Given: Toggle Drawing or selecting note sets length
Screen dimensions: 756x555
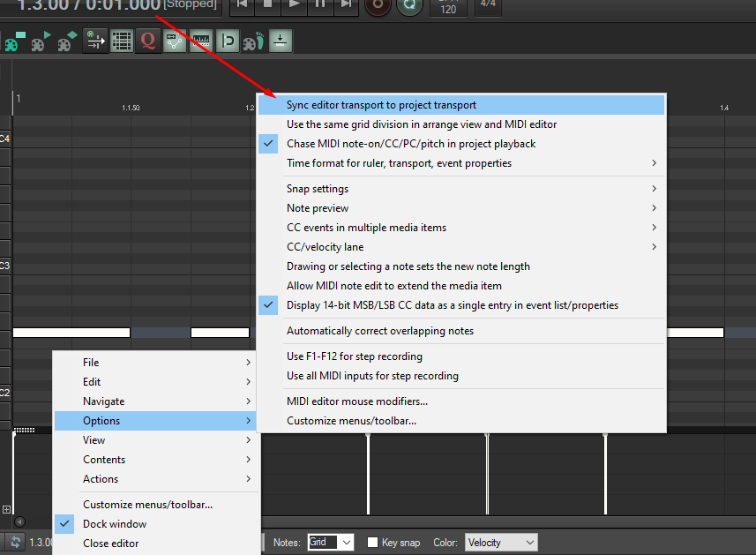Looking at the screenshot, I should 461,266.
